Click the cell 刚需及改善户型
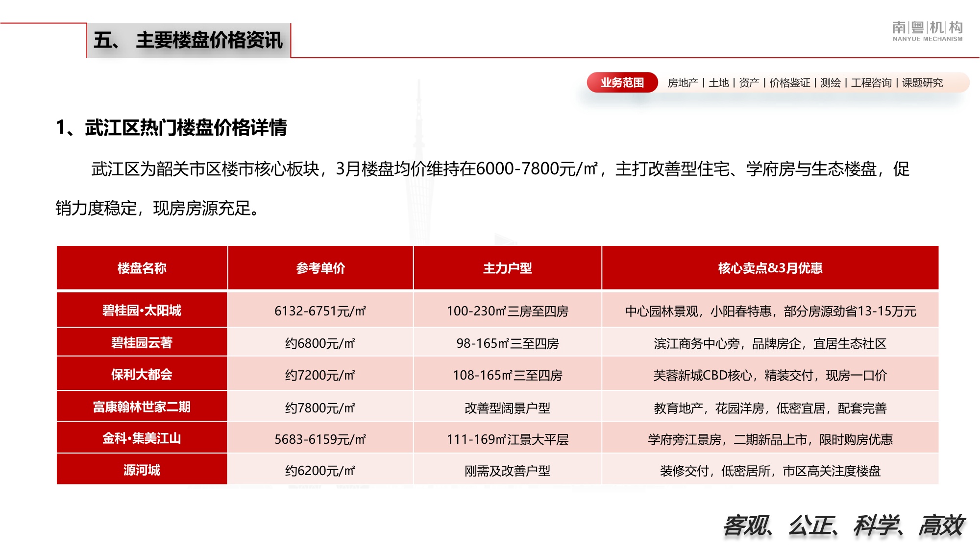980x551 pixels. click(x=508, y=470)
